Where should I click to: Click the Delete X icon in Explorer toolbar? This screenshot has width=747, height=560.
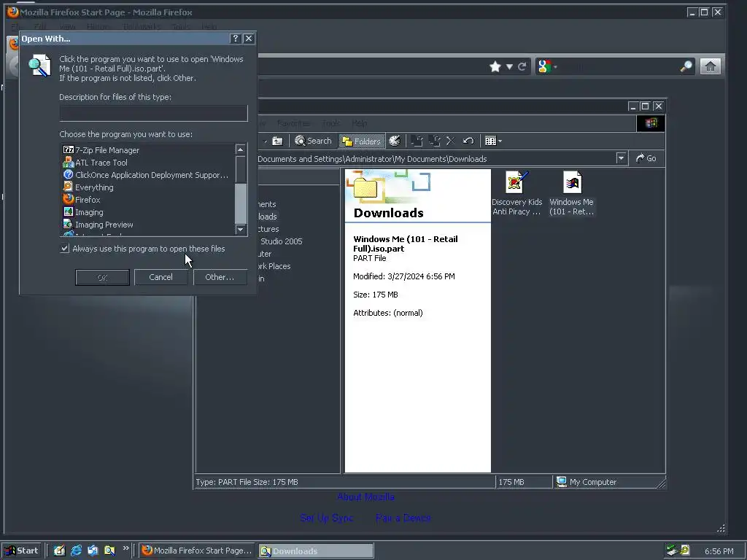(451, 141)
